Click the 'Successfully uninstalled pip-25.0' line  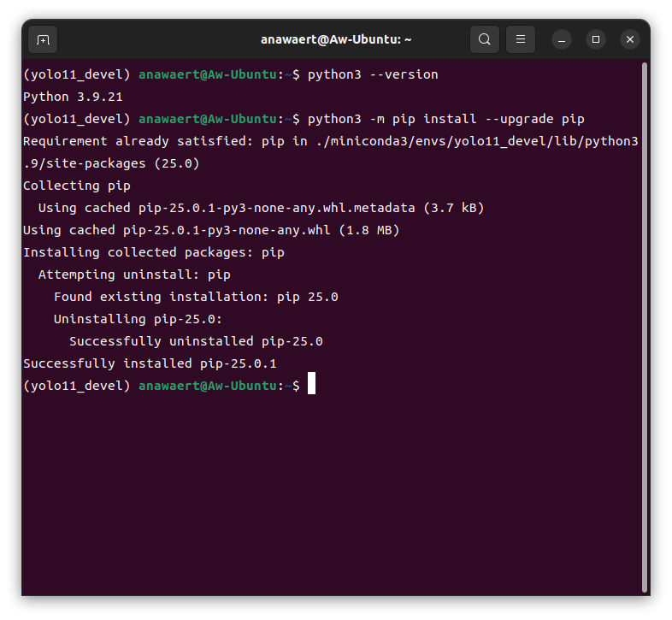196,341
